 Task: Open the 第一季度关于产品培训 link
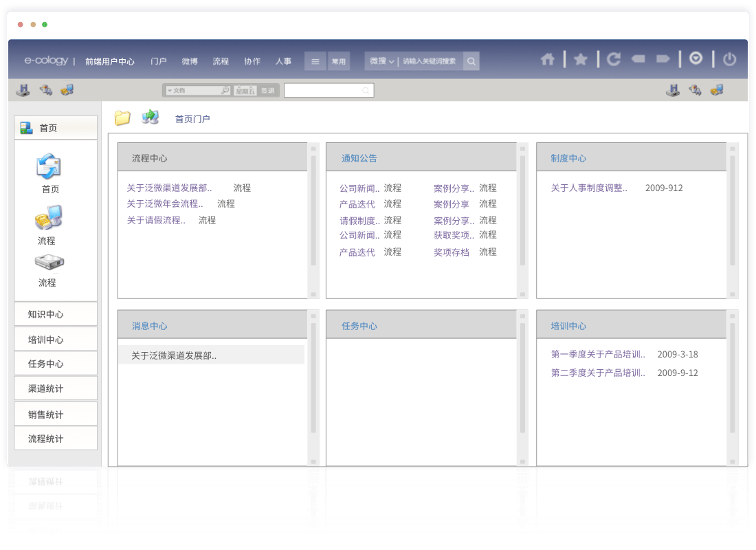(597, 355)
